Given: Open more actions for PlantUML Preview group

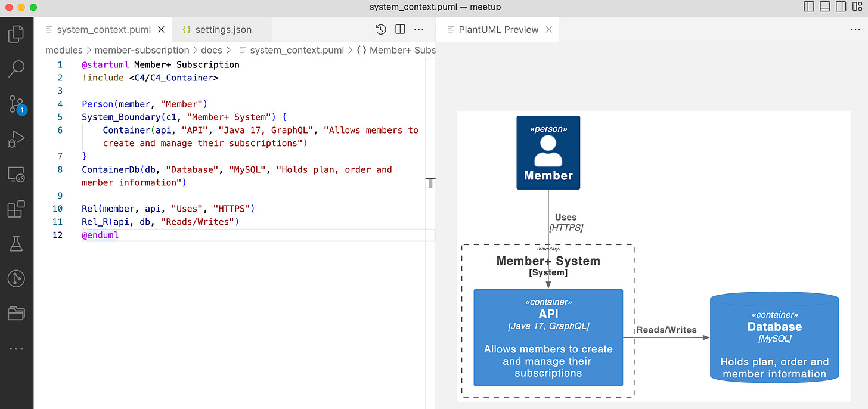Looking at the screenshot, I should [x=855, y=29].
